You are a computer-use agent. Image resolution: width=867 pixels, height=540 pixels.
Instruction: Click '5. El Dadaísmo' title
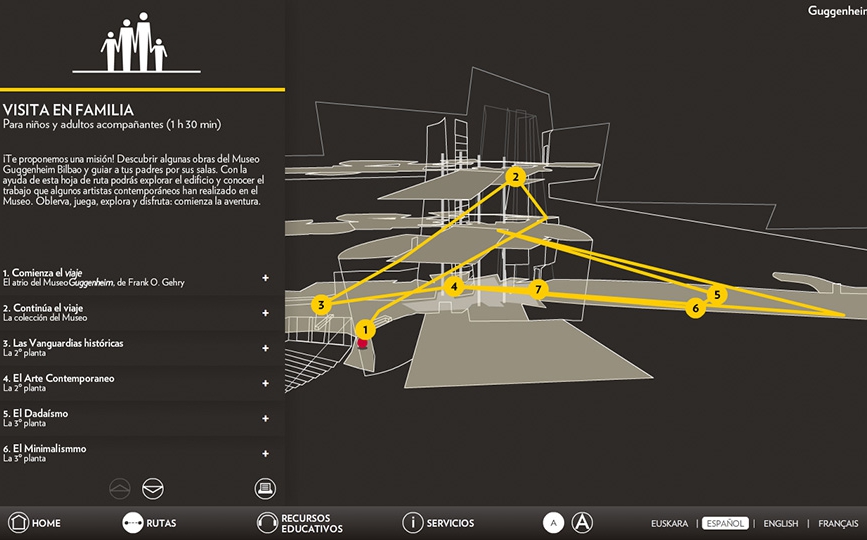[35, 413]
